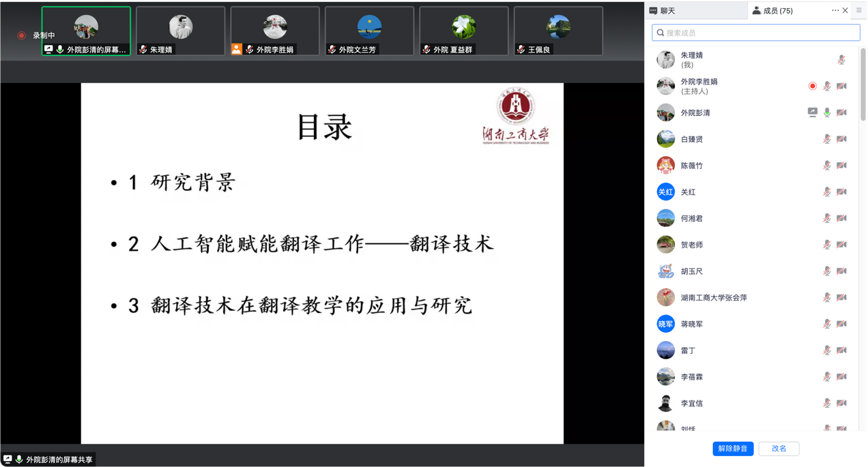Viewport: 868px width, 467px height.
Task: Click the screen-share icon in 外院彭清's row
Action: pos(812,112)
